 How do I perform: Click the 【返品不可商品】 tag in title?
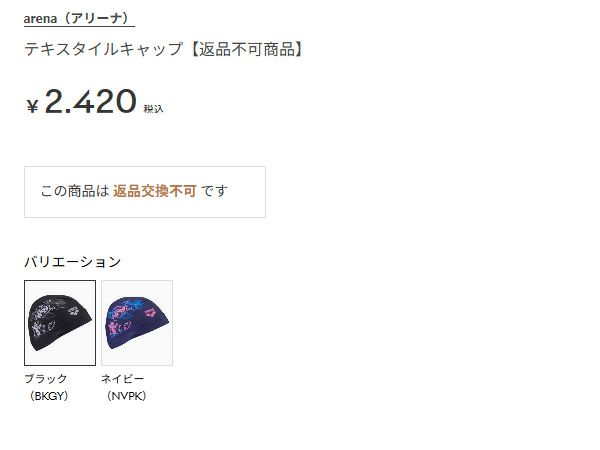click(248, 49)
